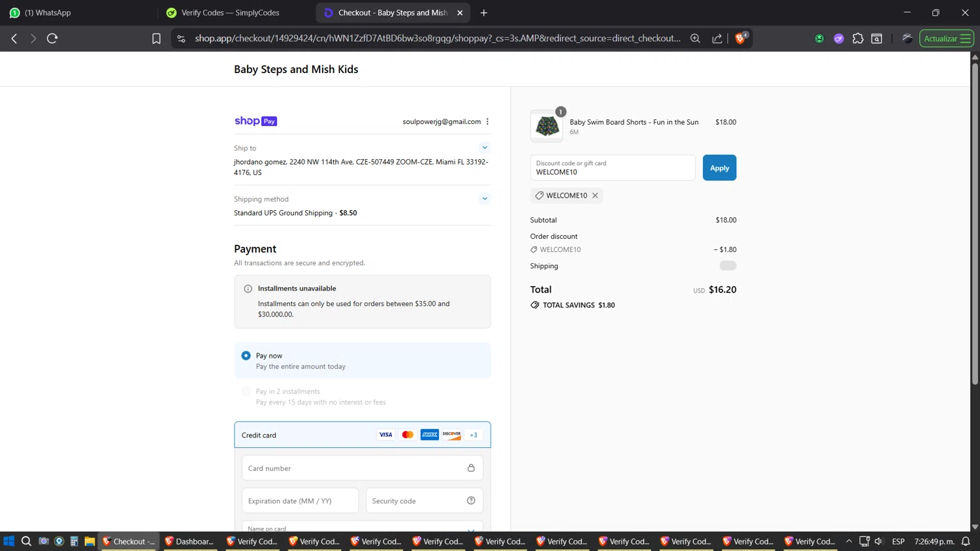
Task: Click the ESP language indicator
Action: pos(898,541)
